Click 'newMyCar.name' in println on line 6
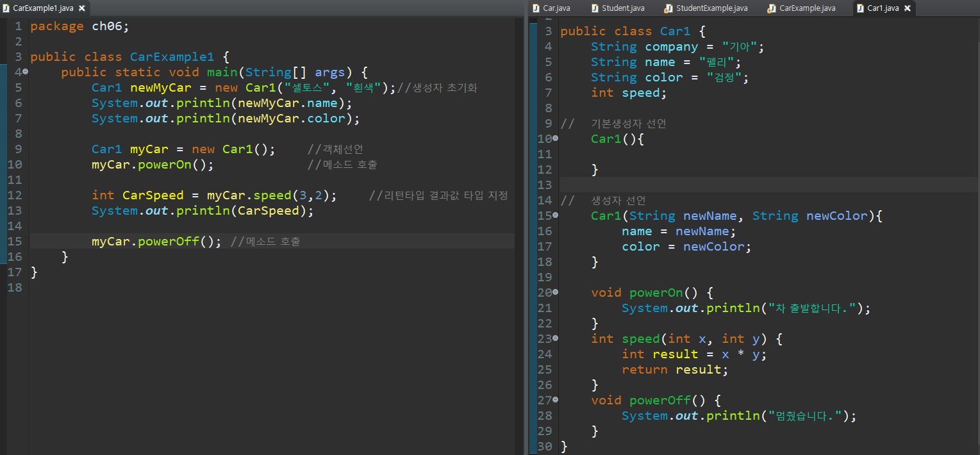980x455 pixels. 287,103
